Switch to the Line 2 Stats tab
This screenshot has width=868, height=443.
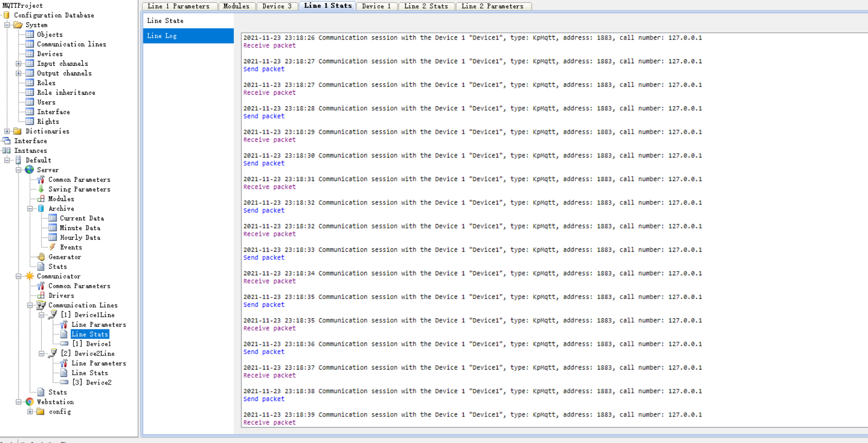[427, 6]
